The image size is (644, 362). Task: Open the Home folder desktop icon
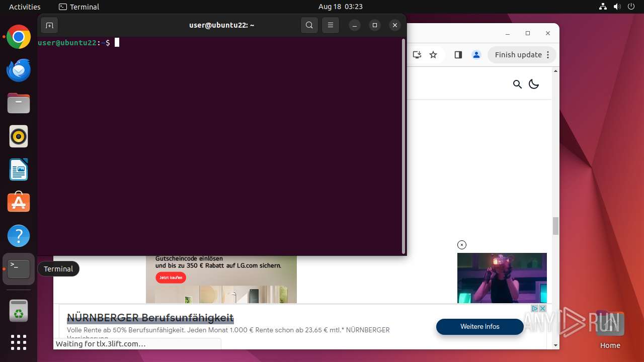[x=610, y=330]
